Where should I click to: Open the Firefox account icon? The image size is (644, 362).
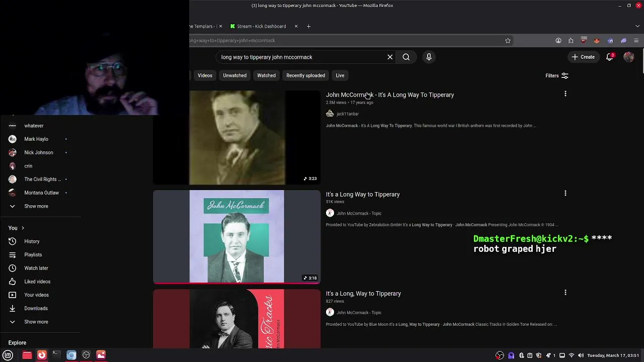pos(558,41)
